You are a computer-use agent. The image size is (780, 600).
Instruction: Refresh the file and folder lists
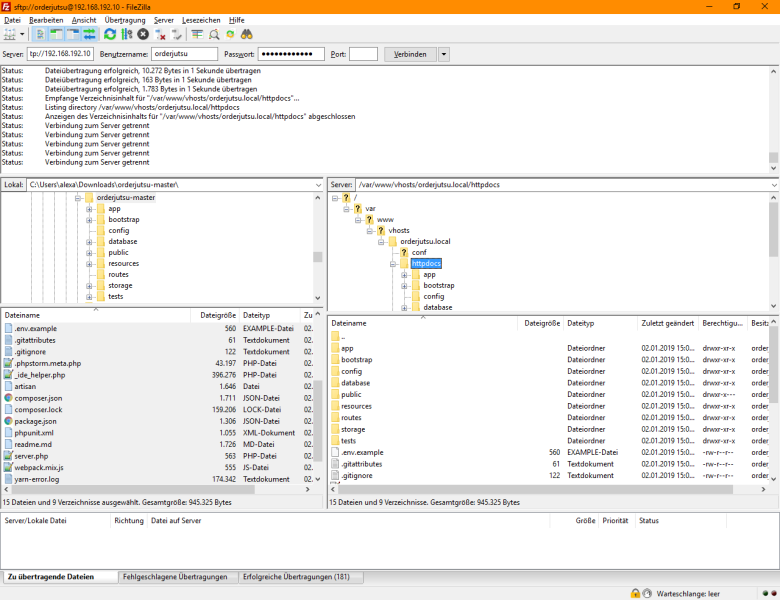pyautogui.click(x=109, y=34)
